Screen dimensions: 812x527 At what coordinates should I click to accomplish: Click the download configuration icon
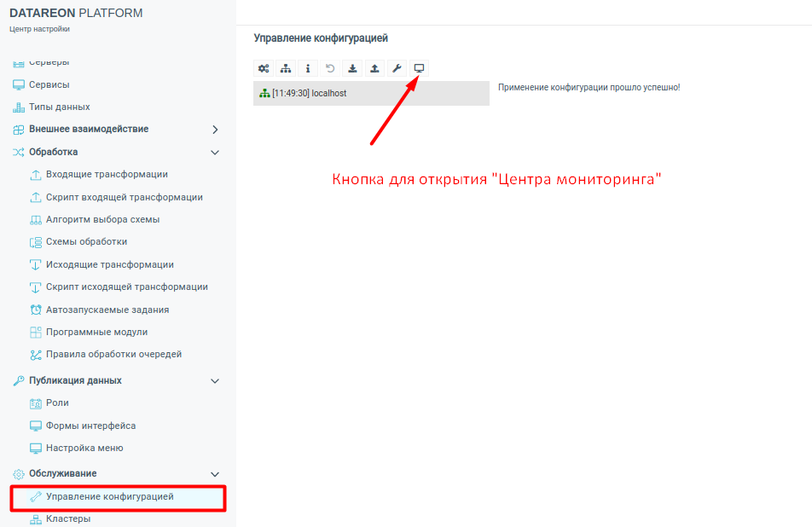352,68
